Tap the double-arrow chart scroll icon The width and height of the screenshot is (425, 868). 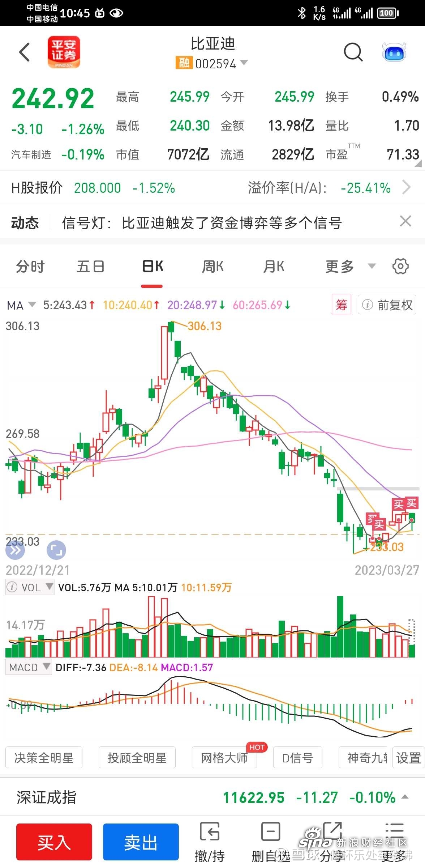15,550
